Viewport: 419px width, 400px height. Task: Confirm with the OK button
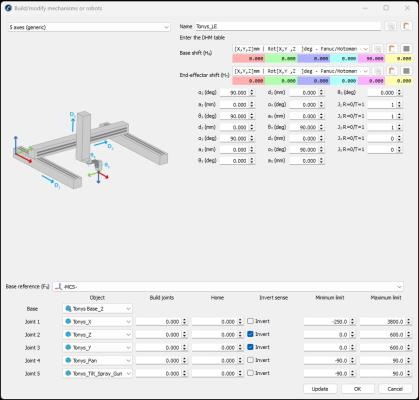(358, 389)
